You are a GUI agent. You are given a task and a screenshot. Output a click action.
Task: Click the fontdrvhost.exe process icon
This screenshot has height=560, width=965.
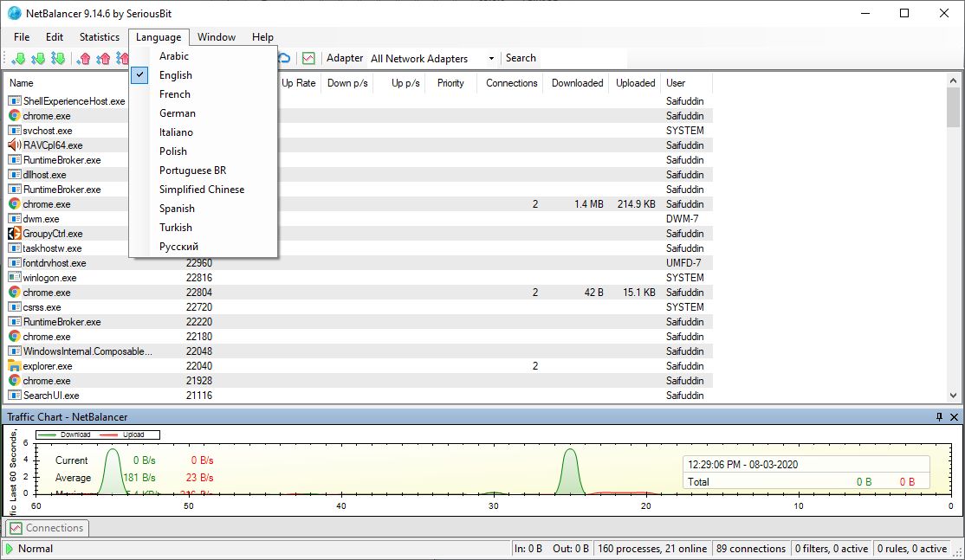pyautogui.click(x=15, y=263)
